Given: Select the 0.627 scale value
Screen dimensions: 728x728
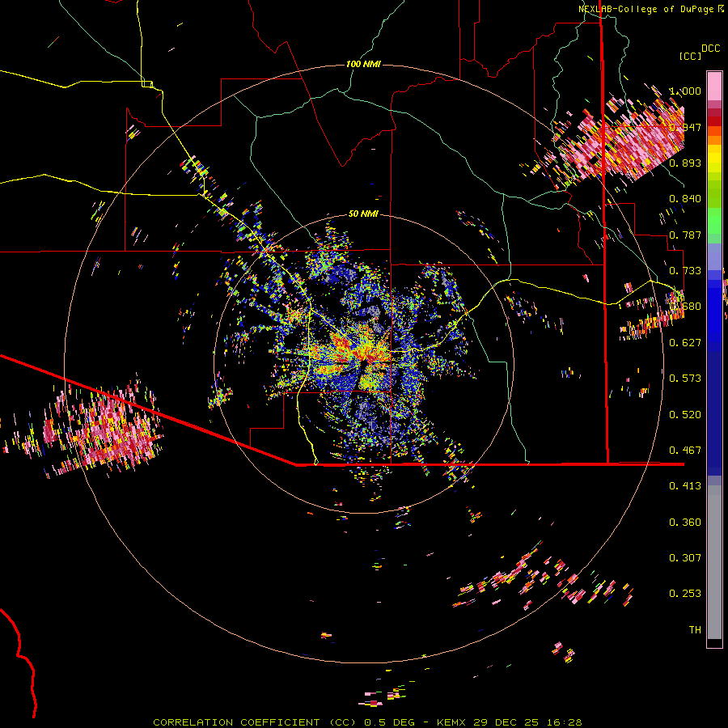Looking at the screenshot, I should point(685,343).
